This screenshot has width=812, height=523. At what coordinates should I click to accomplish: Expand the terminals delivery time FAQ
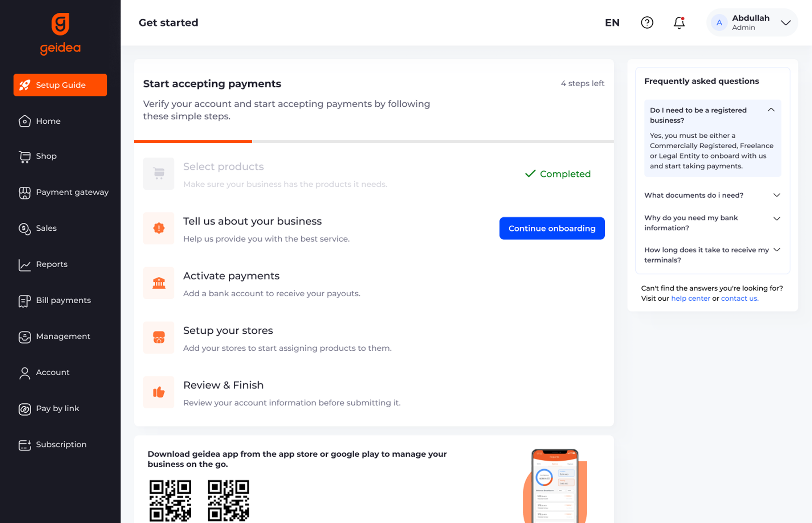point(777,250)
